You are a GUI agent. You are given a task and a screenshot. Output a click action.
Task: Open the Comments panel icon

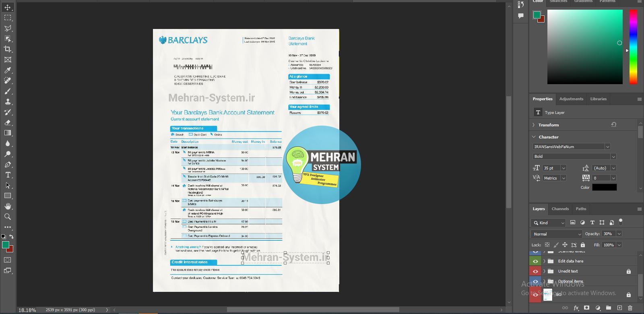click(x=521, y=16)
